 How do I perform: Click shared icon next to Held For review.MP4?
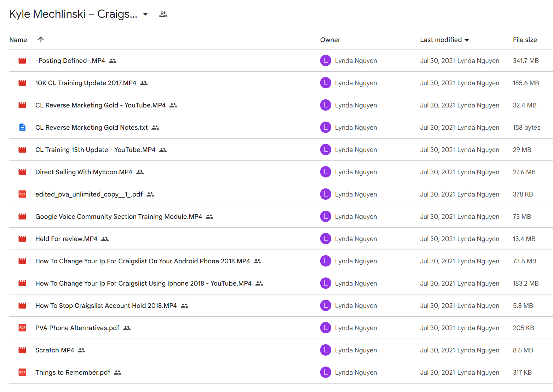pos(105,239)
